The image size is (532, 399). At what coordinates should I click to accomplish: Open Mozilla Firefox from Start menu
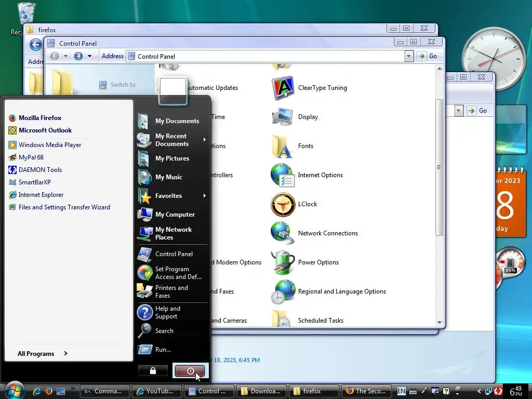pyautogui.click(x=35, y=118)
